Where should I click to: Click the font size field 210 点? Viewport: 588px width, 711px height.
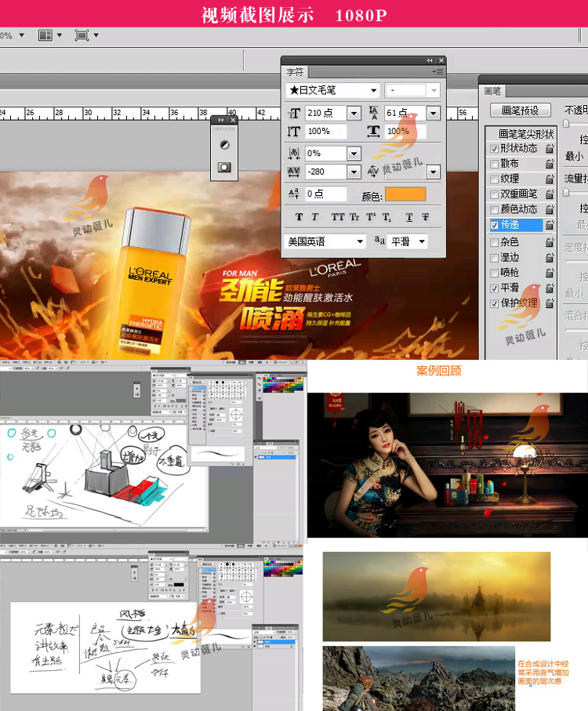pyautogui.click(x=326, y=113)
